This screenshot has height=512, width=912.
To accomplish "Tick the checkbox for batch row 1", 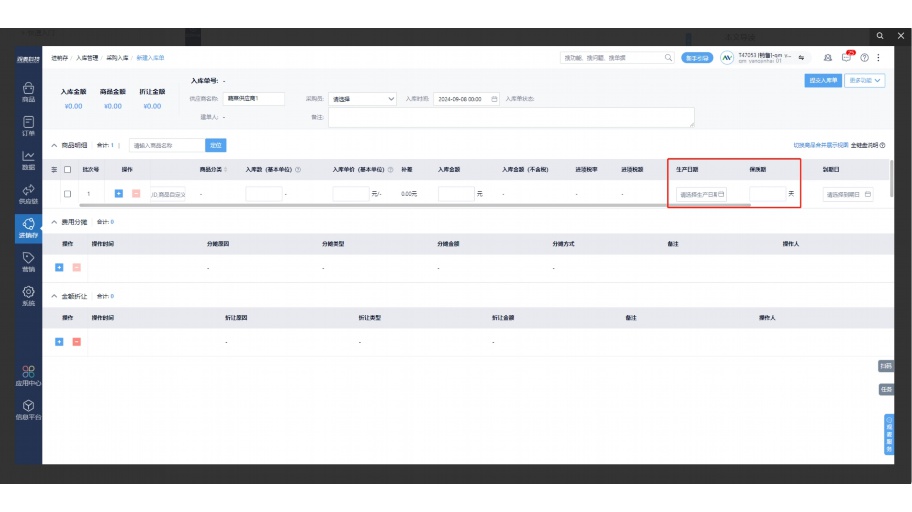I will point(67,194).
